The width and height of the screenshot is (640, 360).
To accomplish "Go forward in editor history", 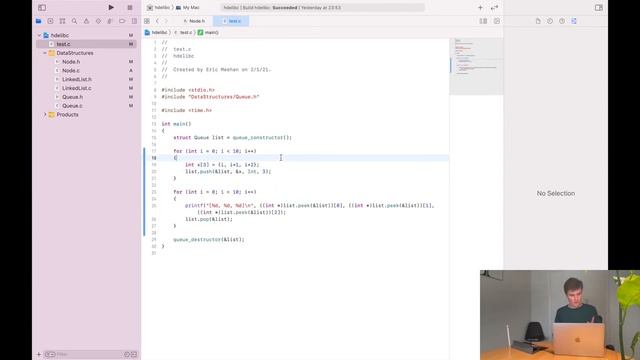I will tap(167, 21).
